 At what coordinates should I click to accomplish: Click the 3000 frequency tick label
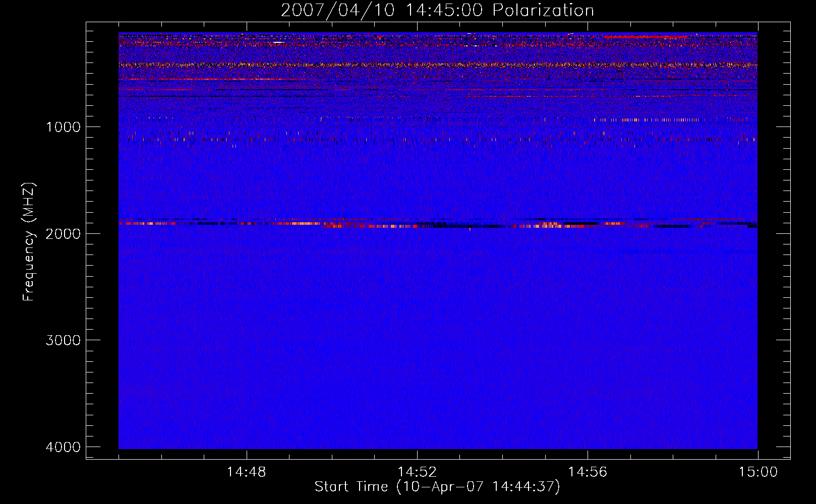point(64,340)
